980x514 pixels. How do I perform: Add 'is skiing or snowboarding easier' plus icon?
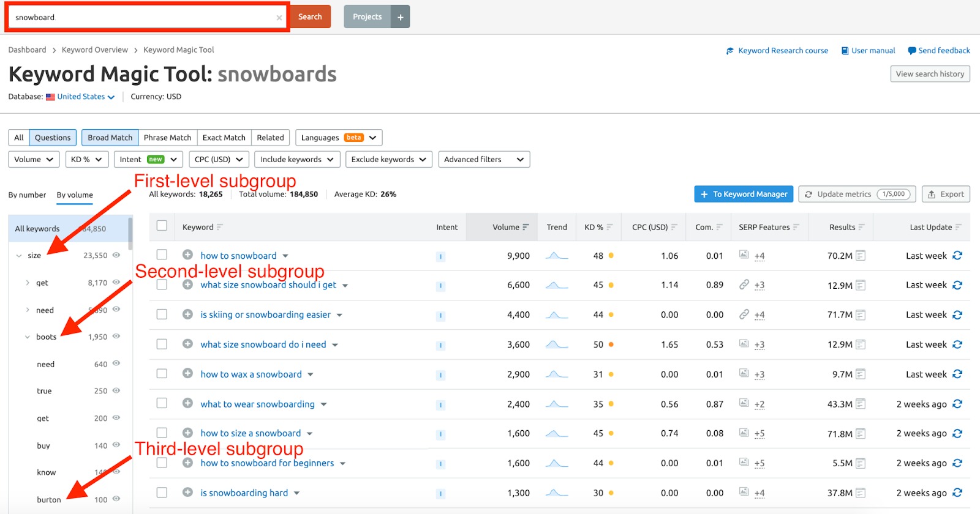click(x=188, y=314)
